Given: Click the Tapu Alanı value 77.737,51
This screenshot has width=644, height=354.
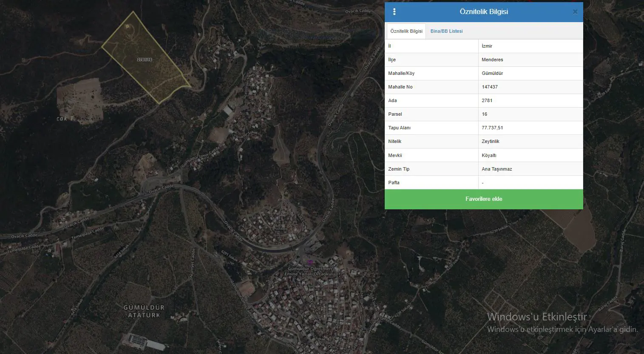Looking at the screenshot, I should (492, 128).
